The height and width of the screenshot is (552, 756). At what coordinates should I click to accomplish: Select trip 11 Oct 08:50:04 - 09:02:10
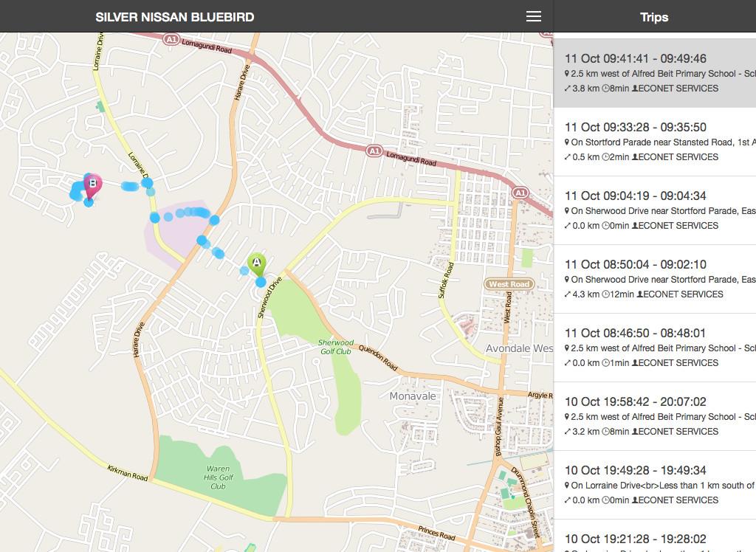tap(655, 279)
